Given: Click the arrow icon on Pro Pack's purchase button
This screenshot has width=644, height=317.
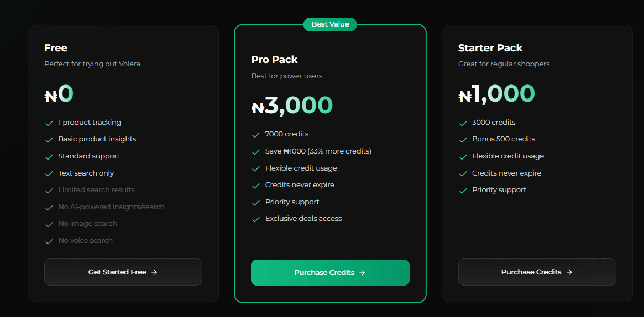Looking at the screenshot, I should point(362,273).
